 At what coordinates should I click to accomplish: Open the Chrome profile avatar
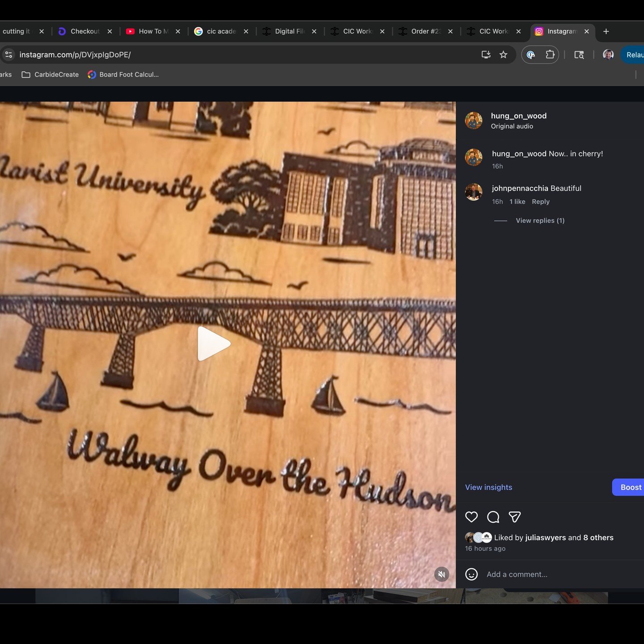tap(608, 55)
